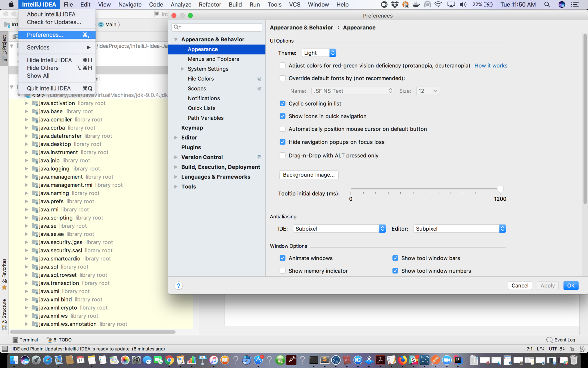This screenshot has width=588, height=368.
Task: Expand the Editor settings section
Action: (x=176, y=138)
